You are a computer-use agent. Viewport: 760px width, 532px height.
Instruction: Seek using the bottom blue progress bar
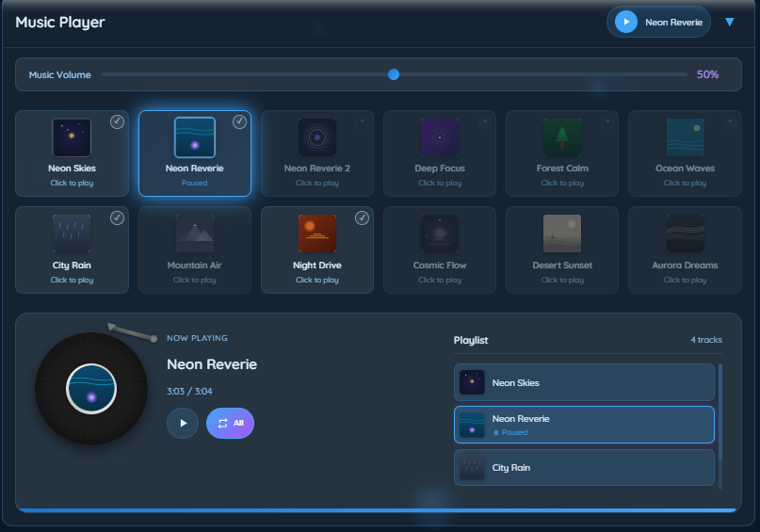pyautogui.click(x=376, y=510)
